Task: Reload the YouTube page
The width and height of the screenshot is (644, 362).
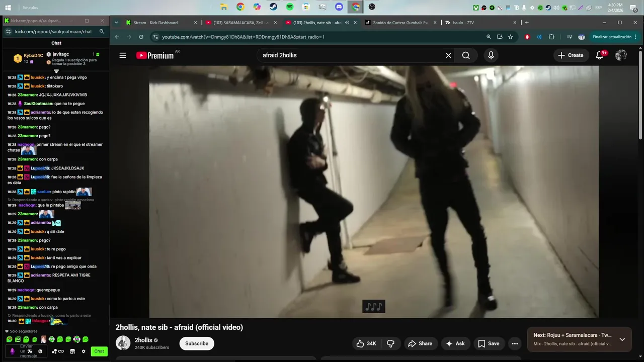Action: click(x=141, y=37)
